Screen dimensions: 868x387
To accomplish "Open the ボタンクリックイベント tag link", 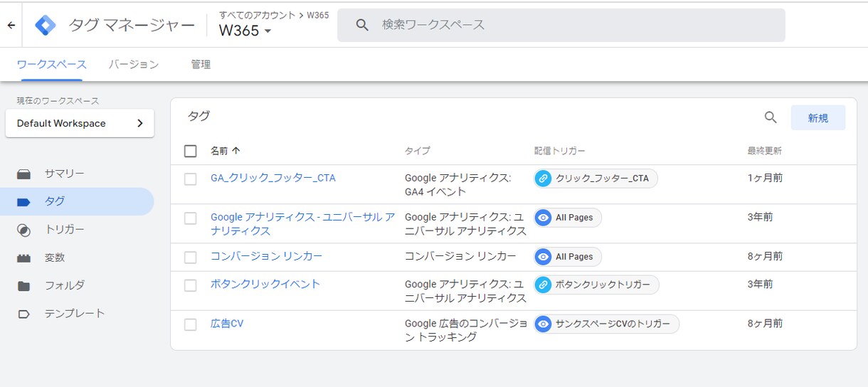I will coord(265,284).
